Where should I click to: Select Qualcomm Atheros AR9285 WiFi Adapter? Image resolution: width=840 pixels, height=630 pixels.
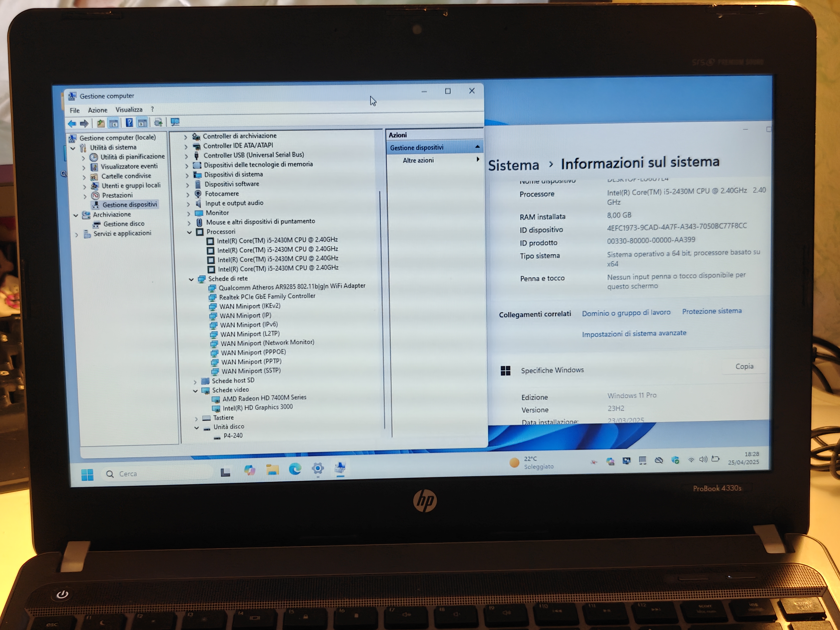click(292, 287)
